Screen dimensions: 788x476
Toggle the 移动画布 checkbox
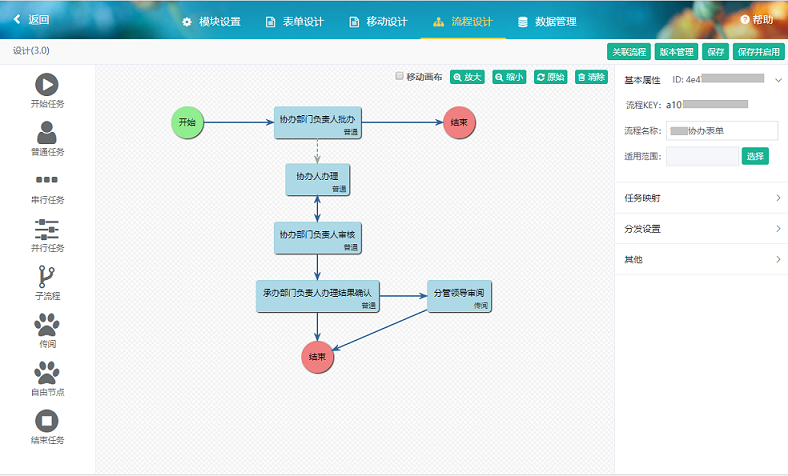(400, 76)
